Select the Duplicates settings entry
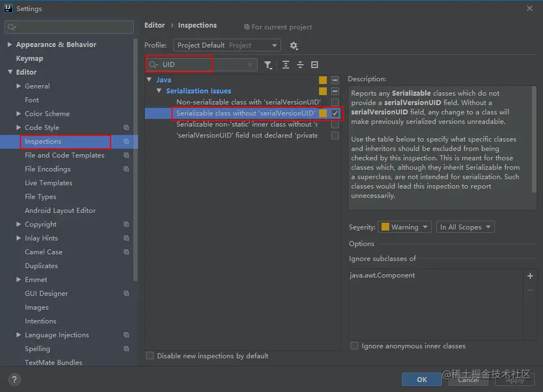The height and width of the screenshot is (392, 543). (x=41, y=266)
